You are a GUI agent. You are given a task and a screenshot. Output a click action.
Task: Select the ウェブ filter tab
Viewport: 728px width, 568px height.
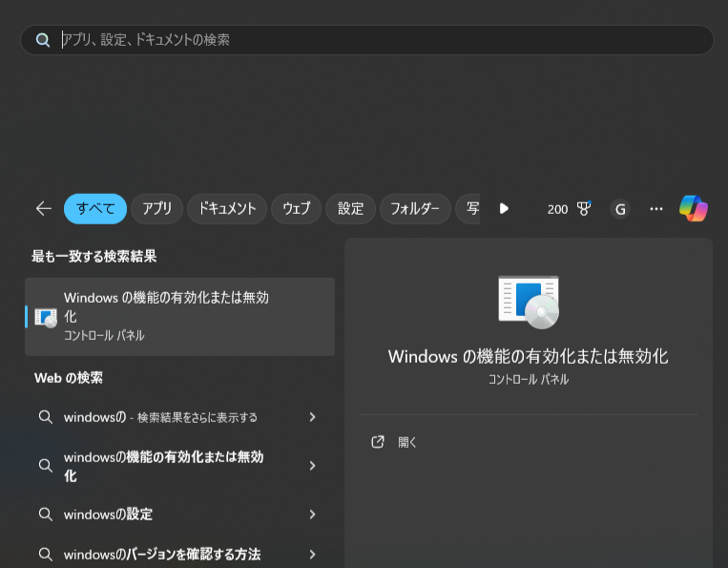(x=296, y=208)
